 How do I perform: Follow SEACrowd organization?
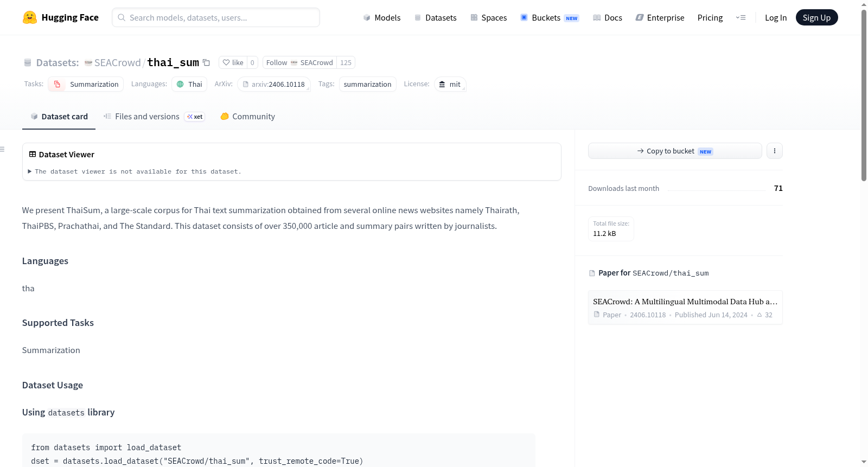pyautogui.click(x=299, y=62)
